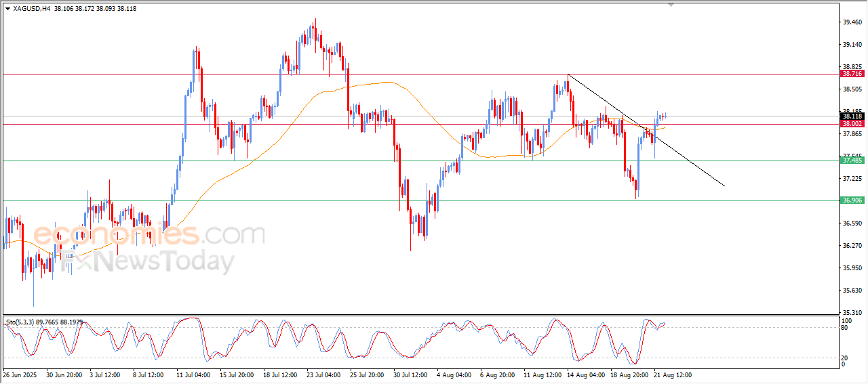This screenshot has width=868, height=384.
Task: Click the 18 Jul 12:00 date label
Action: pos(279,375)
